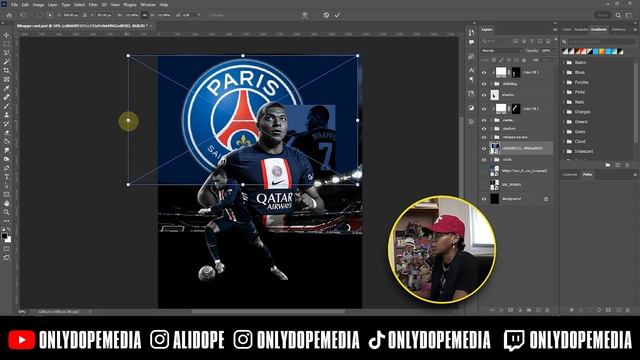Screen dimensions: 640x360
Task: Hide the currently selected highlighted layer
Action: pos(484,149)
